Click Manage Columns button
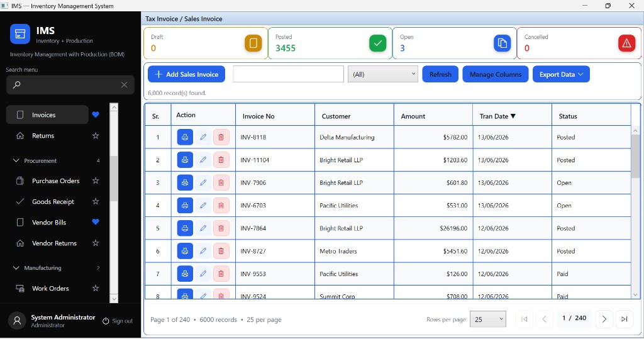The image size is (644, 339). point(496,74)
